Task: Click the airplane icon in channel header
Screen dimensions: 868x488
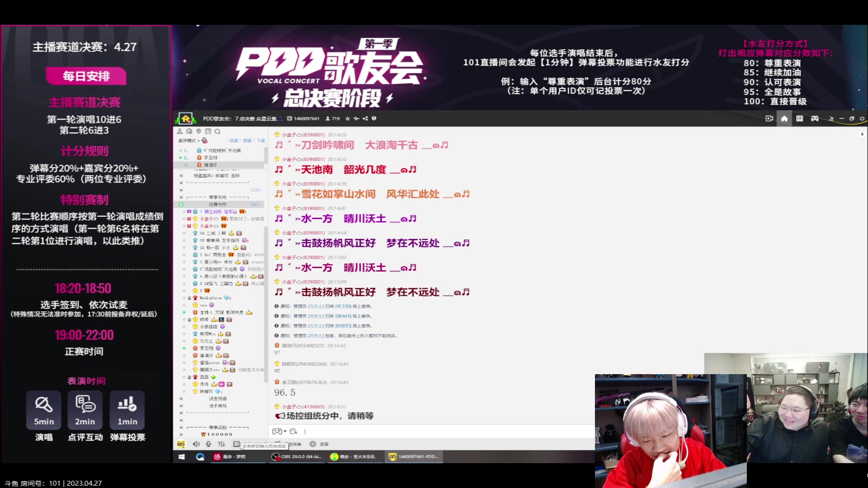Action: [356, 118]
